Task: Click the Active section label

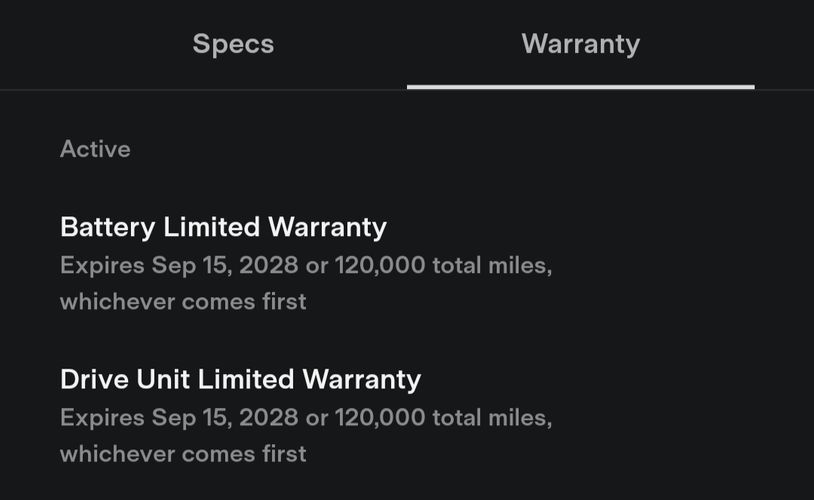Action: pyautogui.click(x=95, y=149)
